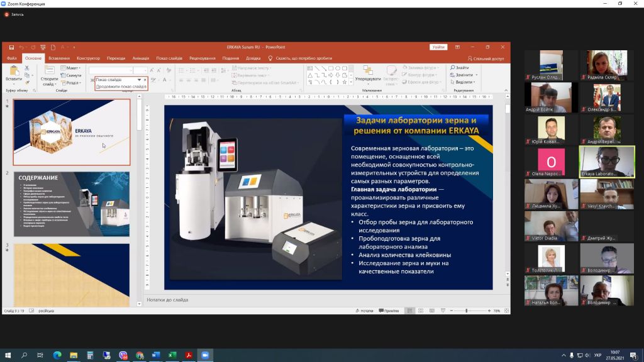Click the Cut scissors icon

coord(27,68)
